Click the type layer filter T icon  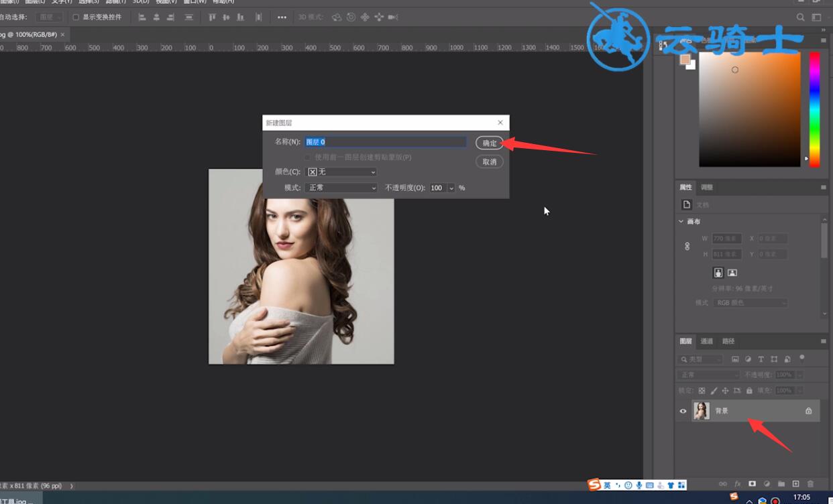[761, 359]
